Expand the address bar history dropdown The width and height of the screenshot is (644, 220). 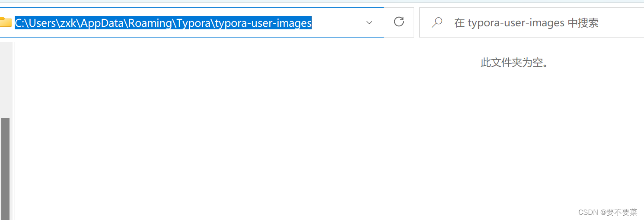pyautogui.click(x=369, y=22)
